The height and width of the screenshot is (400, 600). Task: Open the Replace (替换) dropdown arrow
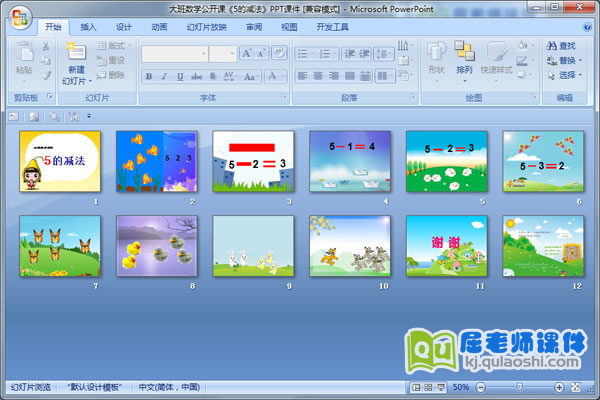pyautogui.click(x=581, y=60)
